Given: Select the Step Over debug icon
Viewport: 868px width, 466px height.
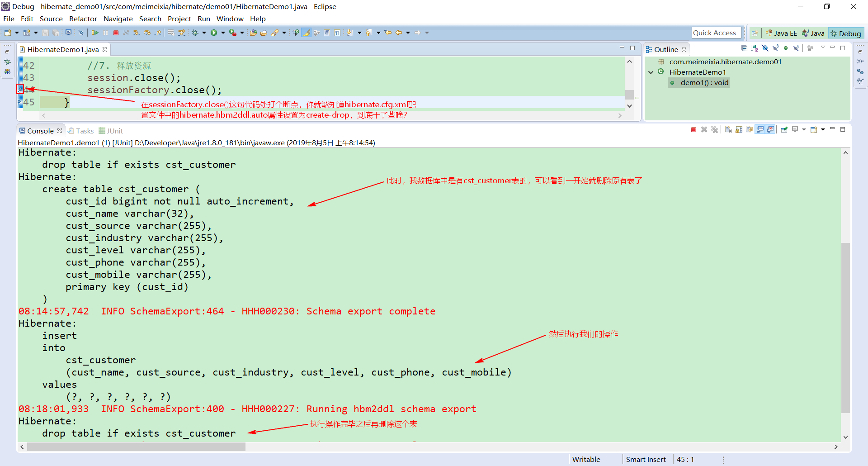Looking at the screenshot, I should (x=146, y=33).
